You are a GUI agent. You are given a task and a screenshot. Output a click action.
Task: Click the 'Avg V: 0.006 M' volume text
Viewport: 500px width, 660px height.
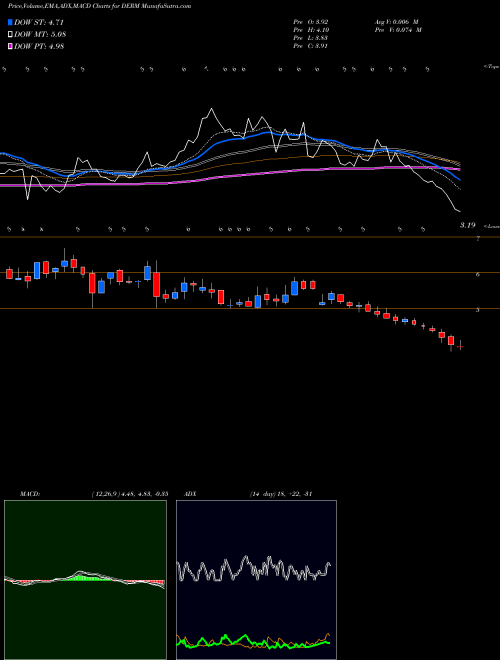point(396,22)
